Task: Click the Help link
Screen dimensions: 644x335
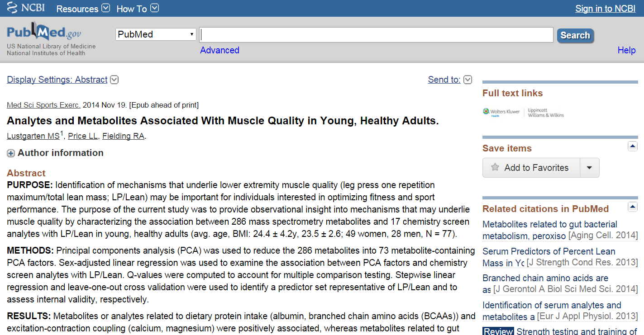Action: tap(626, 50)
